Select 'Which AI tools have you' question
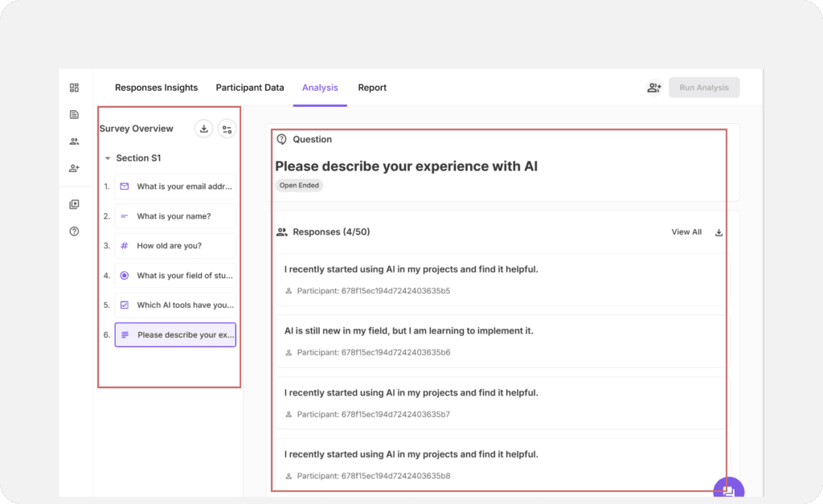 click(x=176, y=305)
